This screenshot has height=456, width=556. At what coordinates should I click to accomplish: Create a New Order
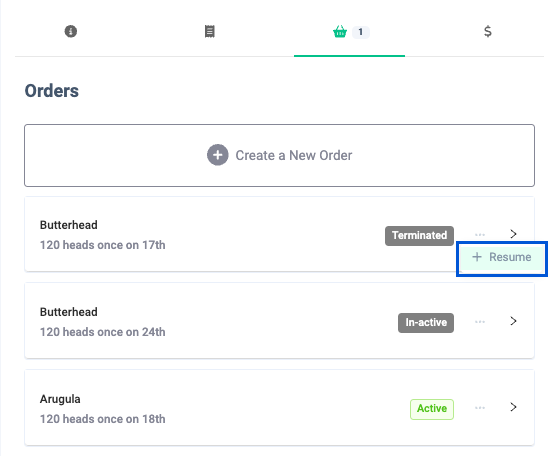[x=279, y=155]
